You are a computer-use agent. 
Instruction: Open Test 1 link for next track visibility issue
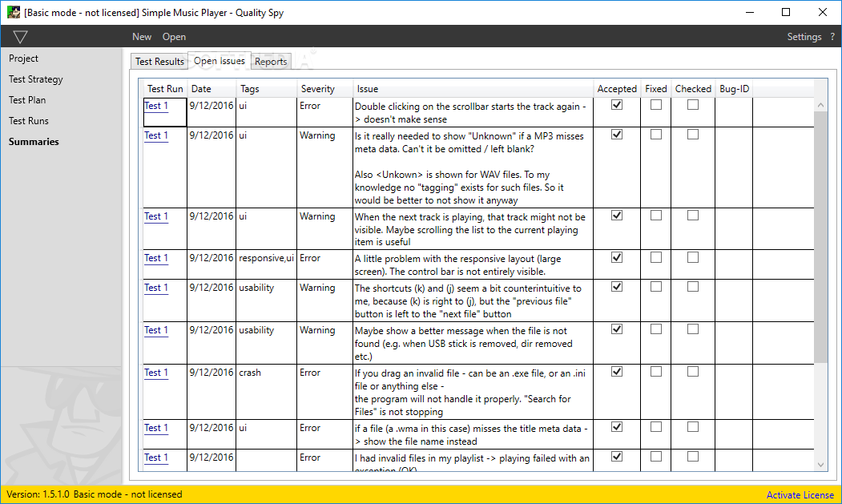155,216
